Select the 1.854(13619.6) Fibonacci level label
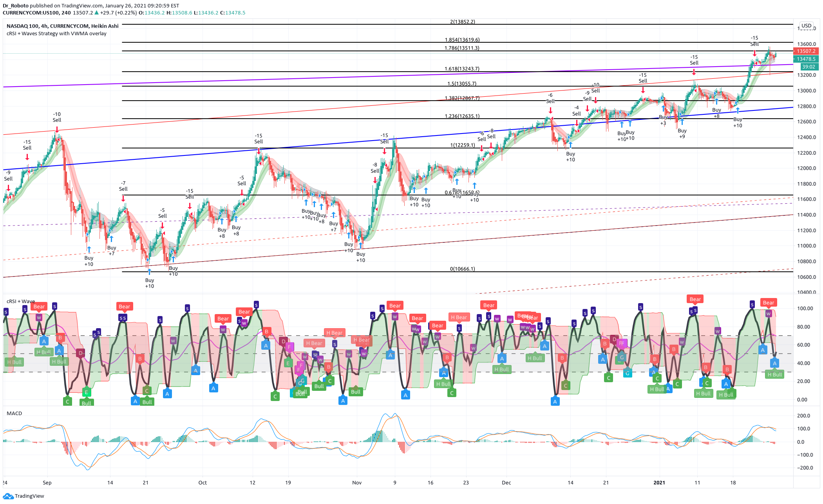823x504 pixels. 462,40
